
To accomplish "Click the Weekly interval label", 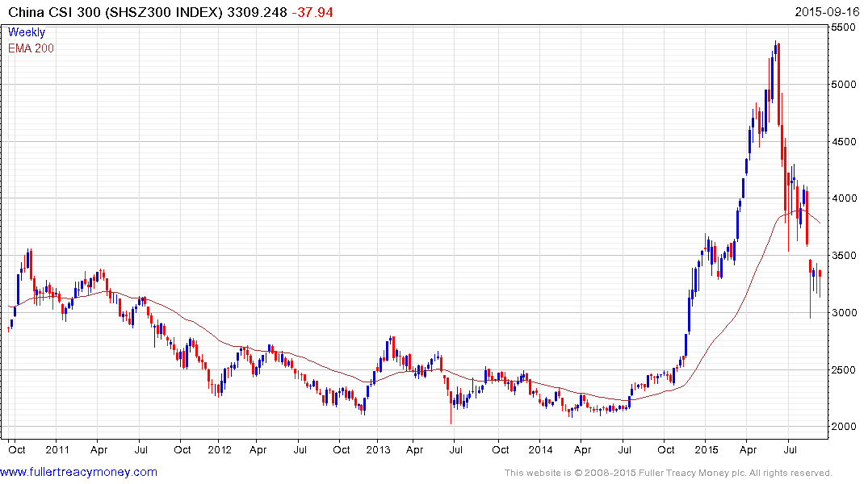I will tap(27, 32).
